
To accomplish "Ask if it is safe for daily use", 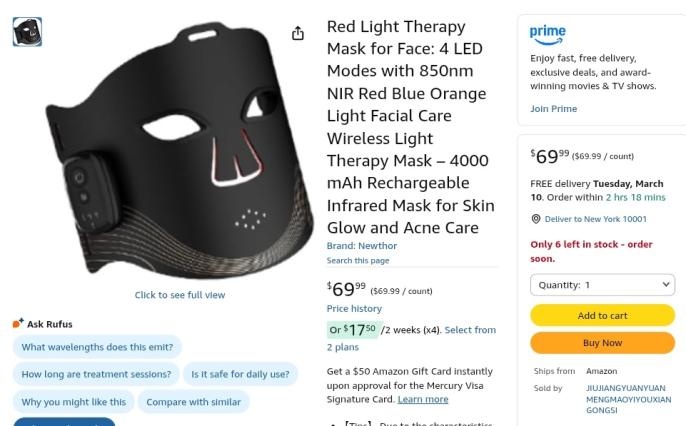I will [x=240, y=374].
